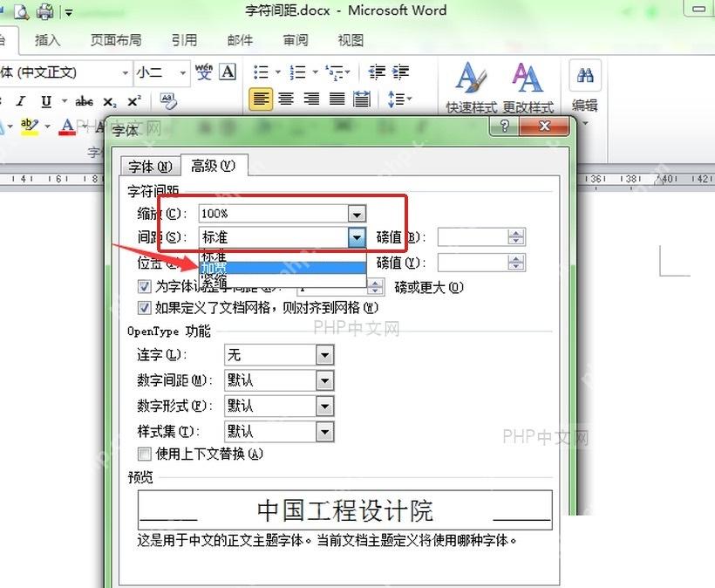Justify text alignment
The width and height of the screenshot is (715, 588).
point(337,99)
